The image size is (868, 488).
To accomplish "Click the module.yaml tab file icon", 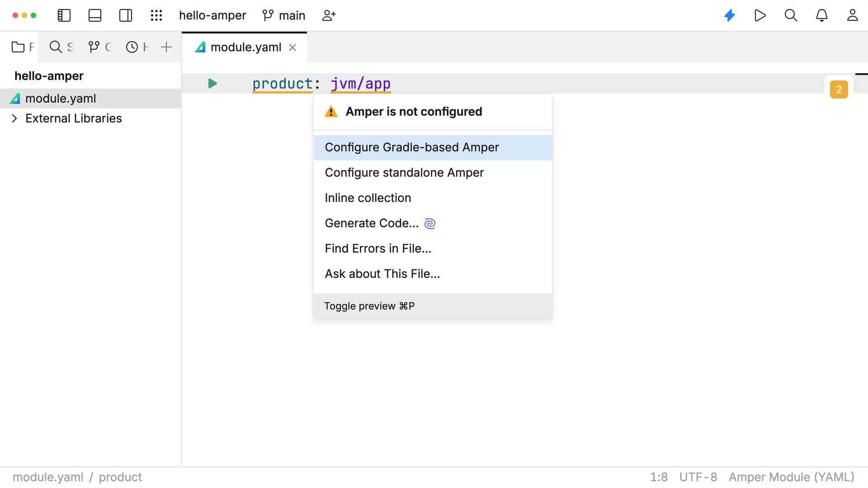I will click(200, 47).
